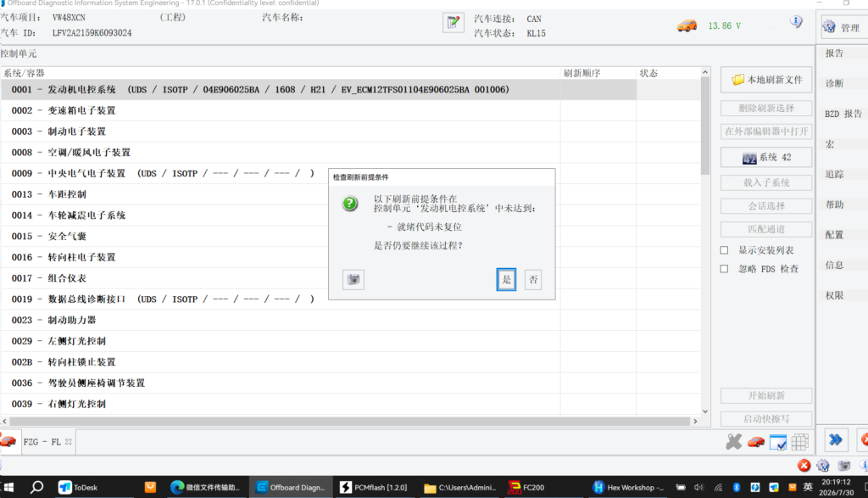868x498 pixels.
Task: Open the grid table view icon
Action: [800, 441]
